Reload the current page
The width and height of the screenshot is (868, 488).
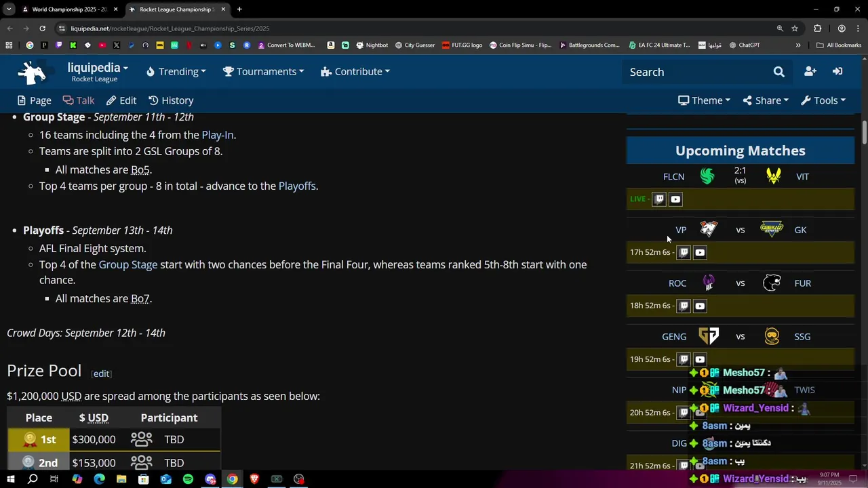point(42,28)
